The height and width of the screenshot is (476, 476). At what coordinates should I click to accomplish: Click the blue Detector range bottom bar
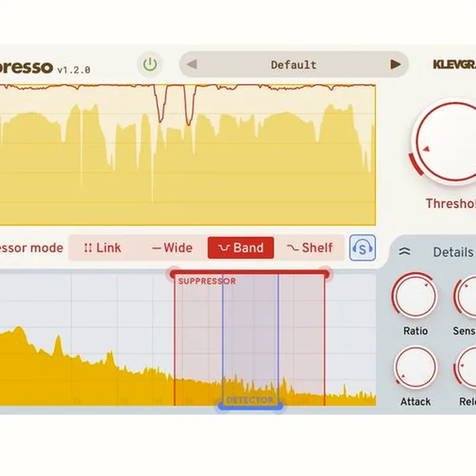pos(251,406)
